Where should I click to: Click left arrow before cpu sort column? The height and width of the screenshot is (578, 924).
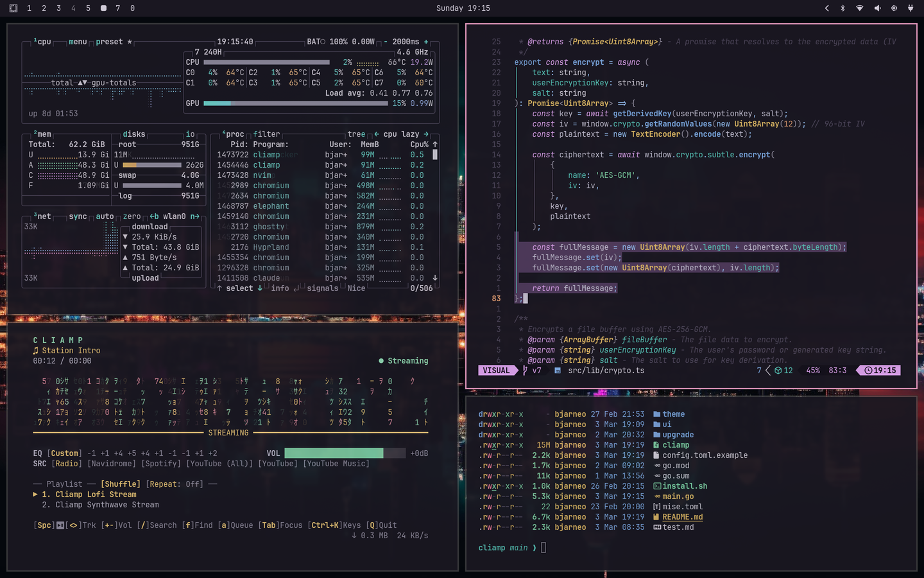pos(376,134)
